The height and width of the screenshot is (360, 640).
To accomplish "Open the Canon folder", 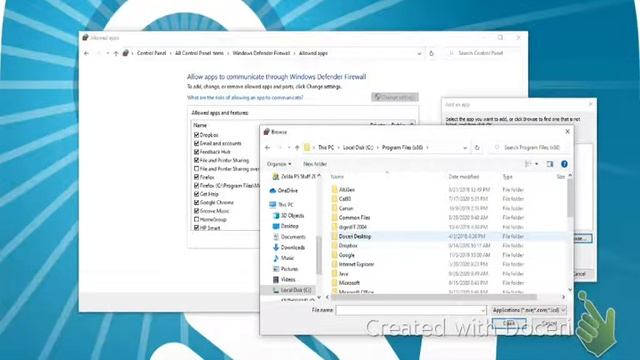I will tap(346, 209).
